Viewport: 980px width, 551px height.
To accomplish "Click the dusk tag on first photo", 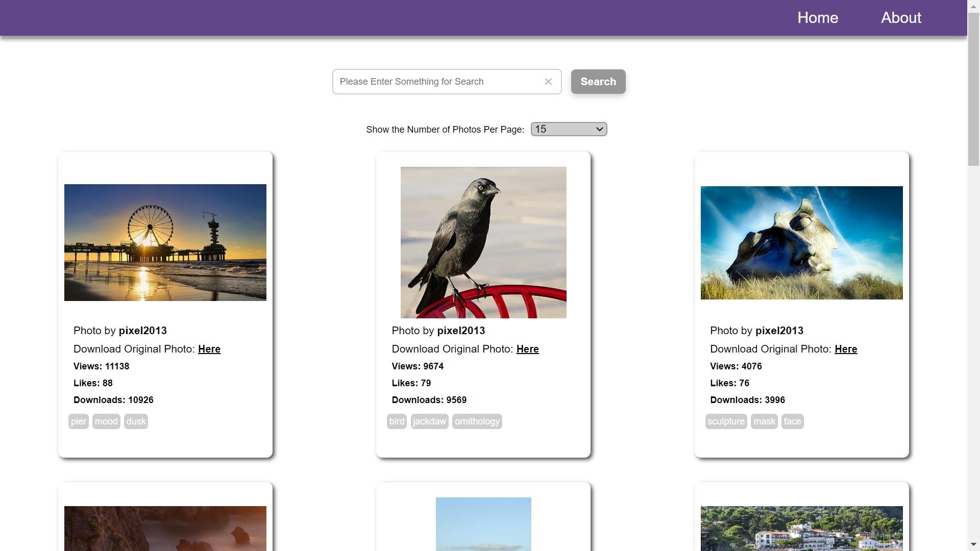I will pyautogui.click(x=137, y=421).
